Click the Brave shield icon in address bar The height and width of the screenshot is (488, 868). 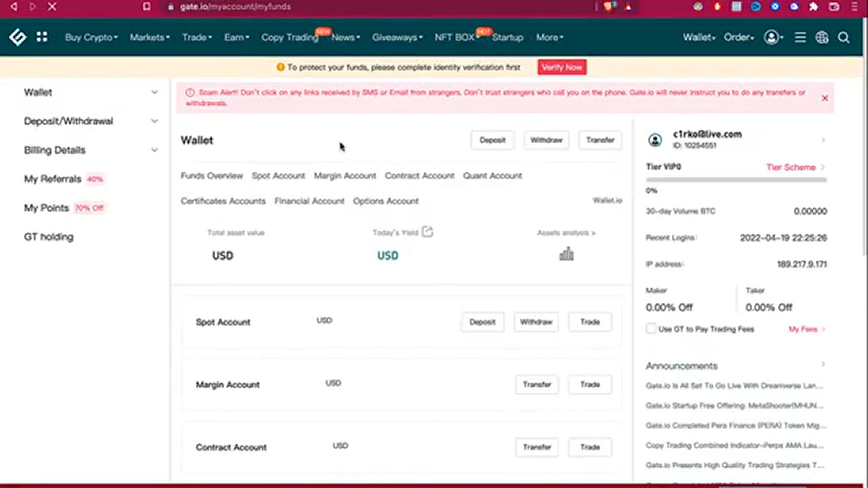(x=609, y=7)
